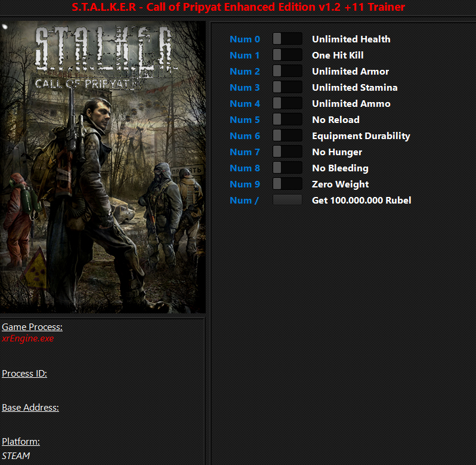
Task: Switch on No Bleeding
Action: (287, 168)
